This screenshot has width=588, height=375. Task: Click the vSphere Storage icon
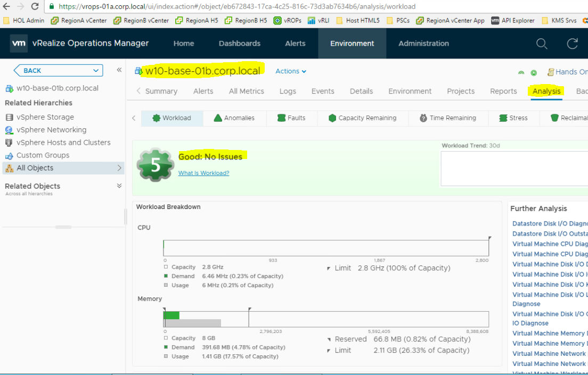click(9, 117)
